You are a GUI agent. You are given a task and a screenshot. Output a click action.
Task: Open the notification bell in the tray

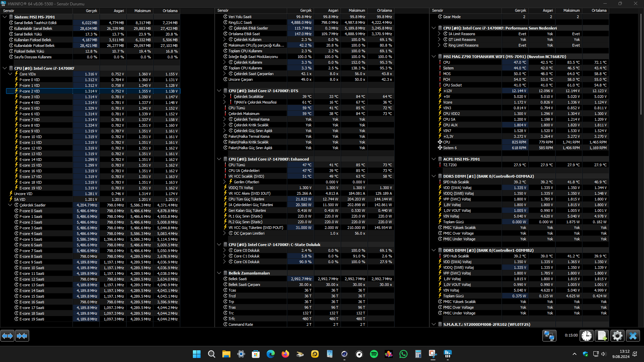click(x=635, y=354)
